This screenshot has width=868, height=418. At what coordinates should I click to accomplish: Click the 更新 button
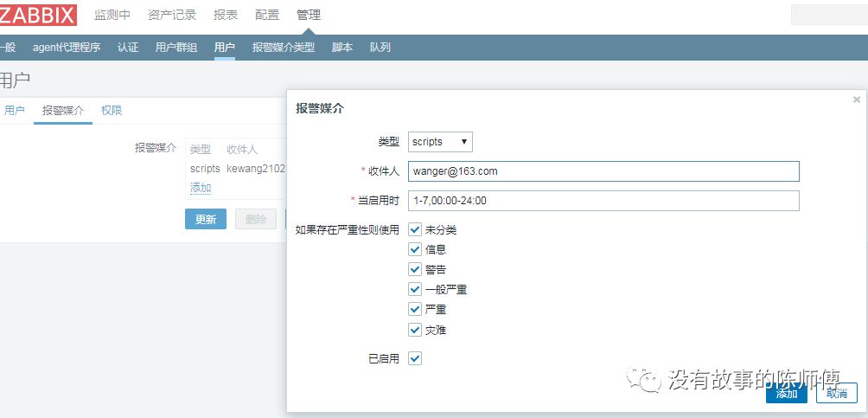tap(206, 219)
